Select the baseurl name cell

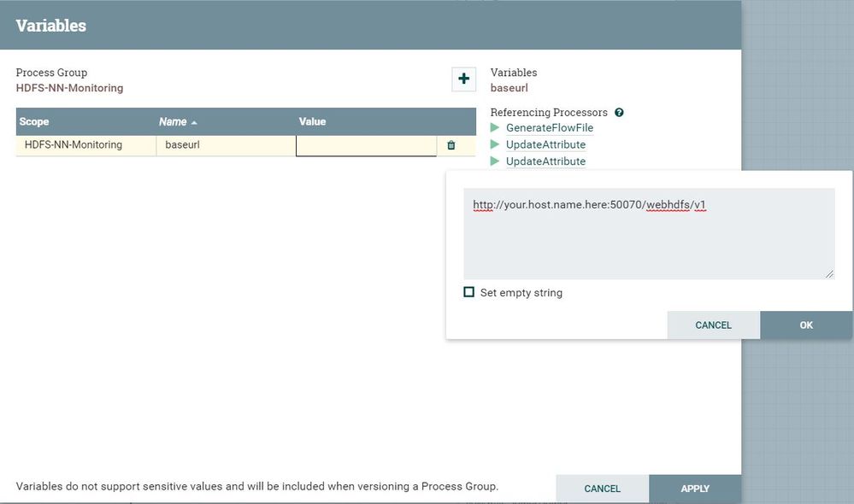click(226, 145)
